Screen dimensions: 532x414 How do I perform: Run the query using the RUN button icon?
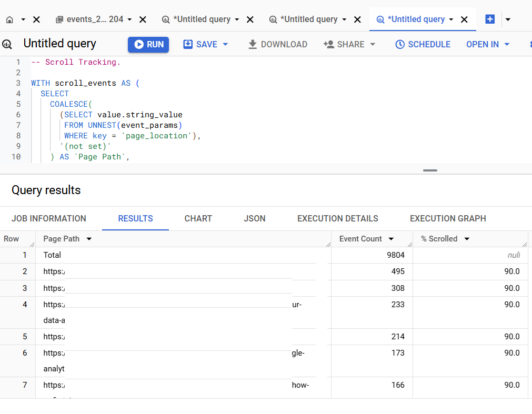click(138, 44)
